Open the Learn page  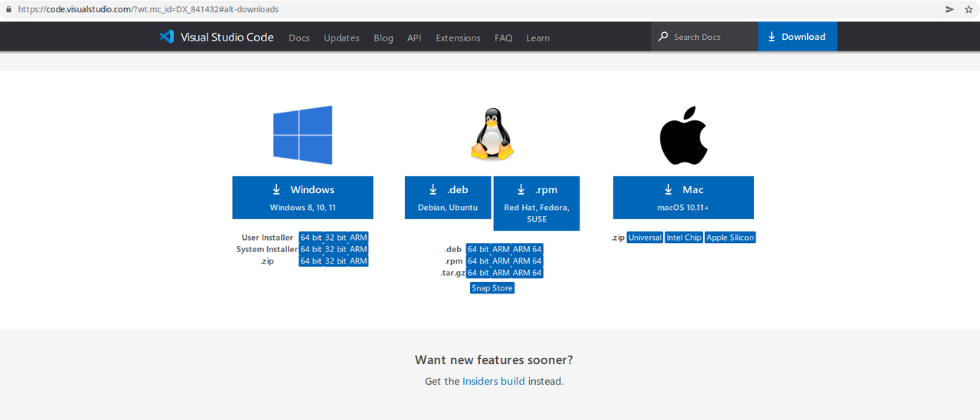pyautogui.click(x=537, y=38)
